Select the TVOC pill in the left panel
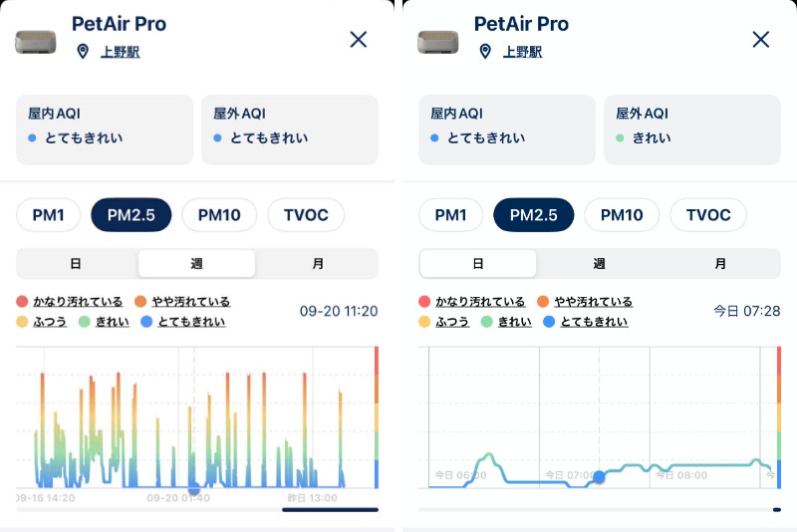The image size is (797, 532). click(x=306, y=215)
